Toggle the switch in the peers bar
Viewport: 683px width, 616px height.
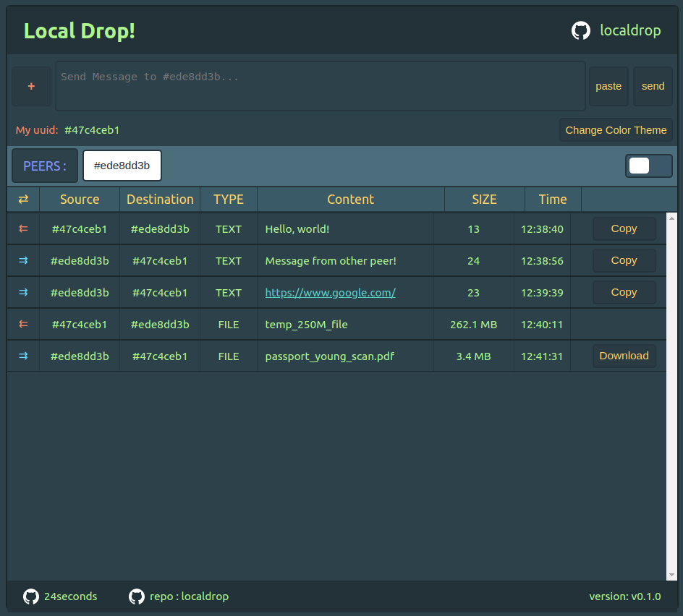[648, 166]
